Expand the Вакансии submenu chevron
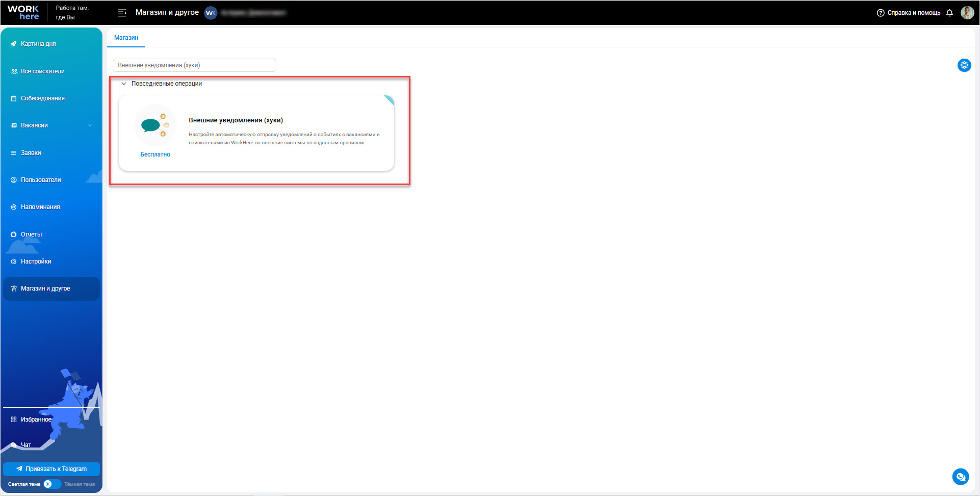This screenshot has height=496, width=980. click(90, 125)
